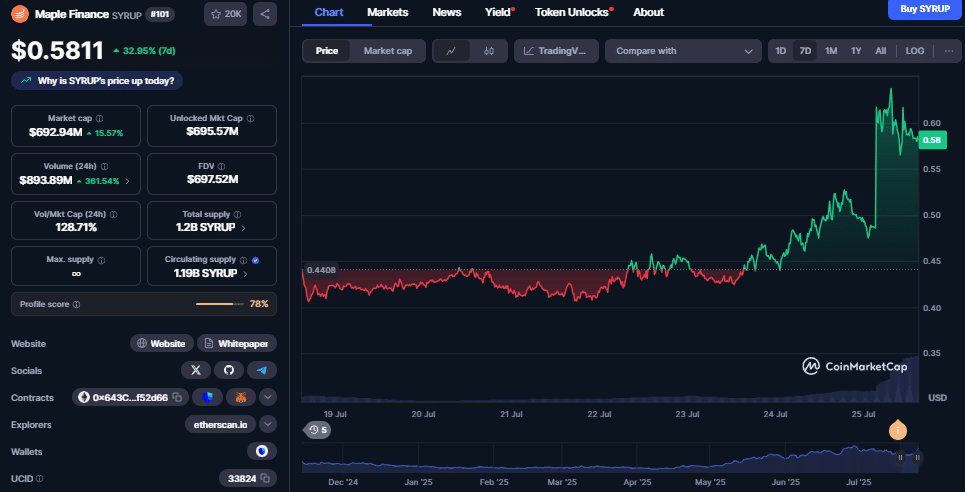This screenshot has width=965, height=492.
Task: Select Market cap chart mode
Action: (x=388, y=51)
